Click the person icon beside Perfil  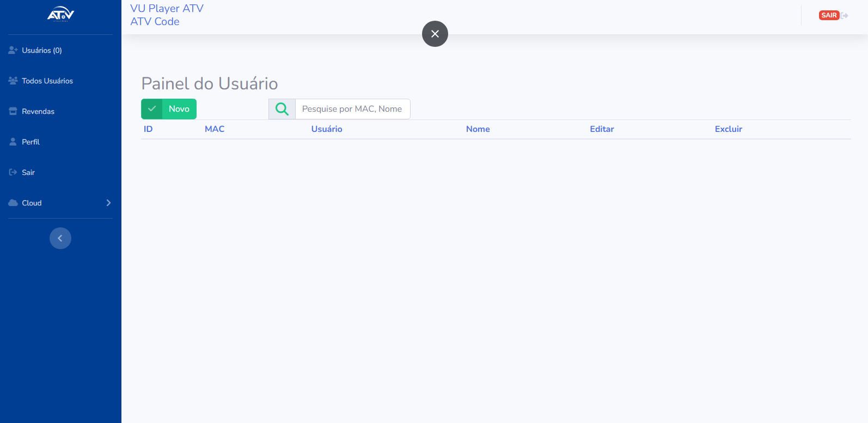[x=13, y=142]
